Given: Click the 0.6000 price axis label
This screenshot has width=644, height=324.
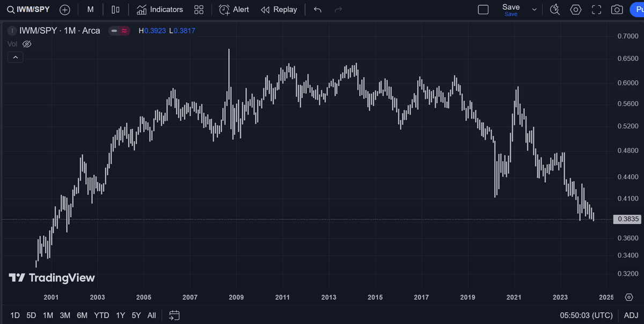Looking at the screenshot, I should pyautogui.click(x=628, y=83).
